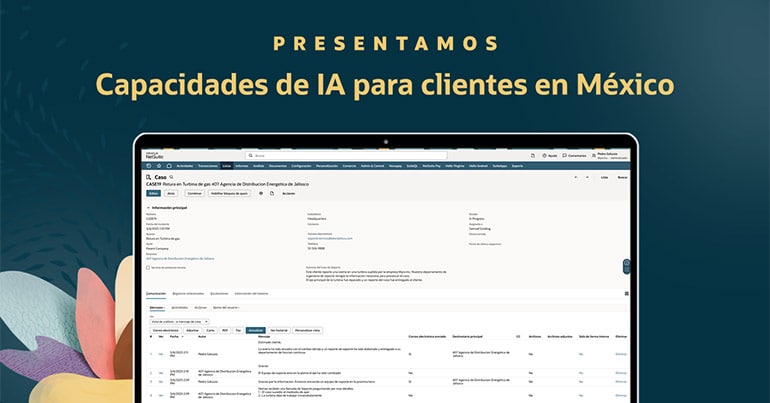770x403 pixels.
Task: Switch to the Registros relacionados tab
Action: coord(188,294)
